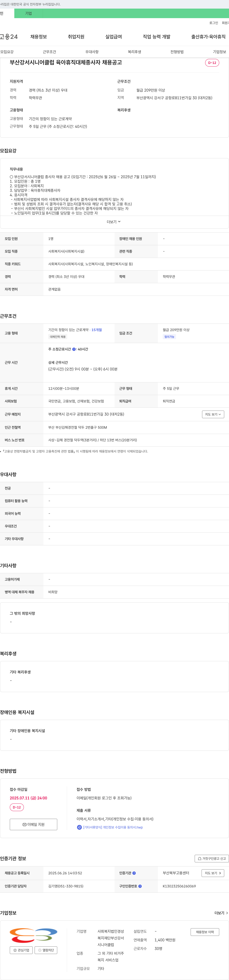This screenshot has width=229, height=980.
Task: Click the 협의가능 tag under wage
Action: click(169, 337)
